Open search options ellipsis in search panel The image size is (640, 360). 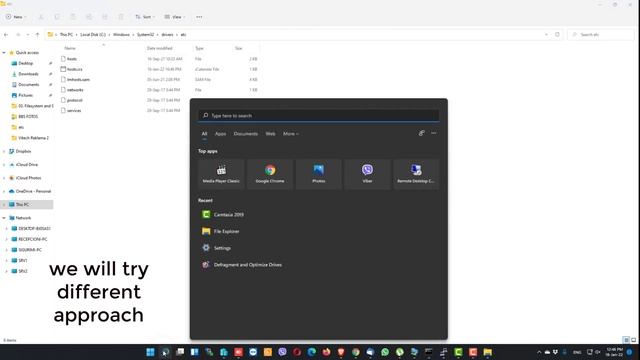click(433, 133)
